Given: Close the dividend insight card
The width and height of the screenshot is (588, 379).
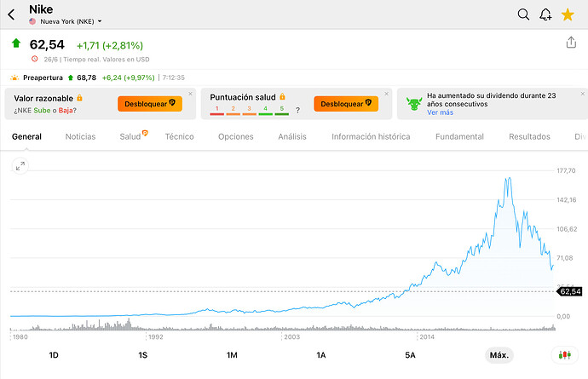Looking at the screenshot, I should click(x=582, y=94).
